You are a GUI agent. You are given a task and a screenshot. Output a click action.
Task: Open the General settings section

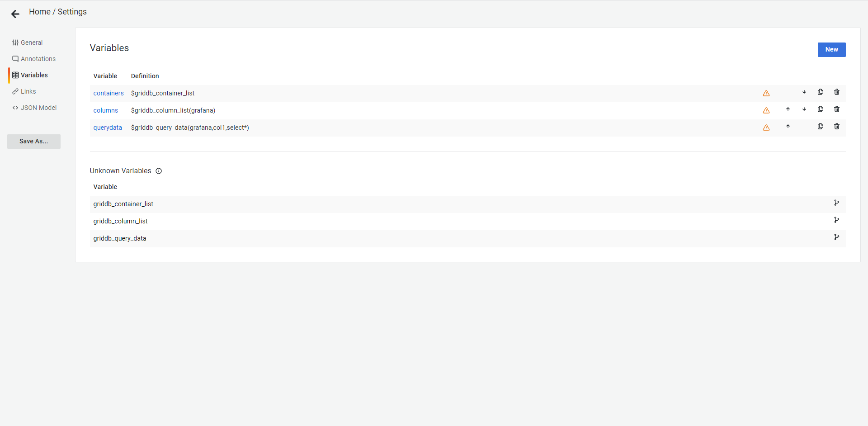click(x=31, y=43)
